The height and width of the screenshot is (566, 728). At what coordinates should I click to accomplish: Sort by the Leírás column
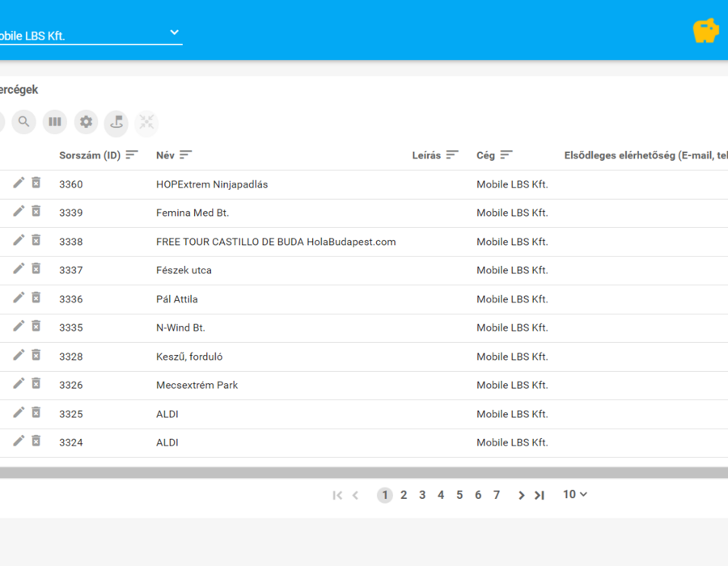tap(452, 154)
